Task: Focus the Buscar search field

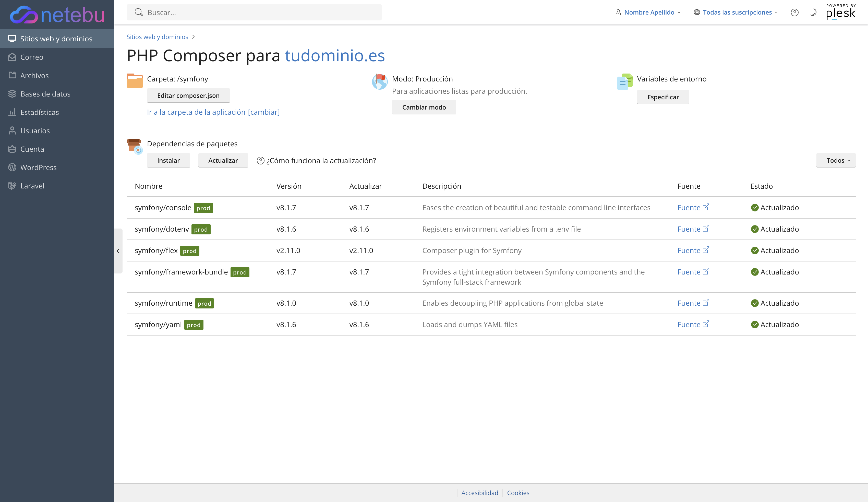Action: click(x=254, y=13)
